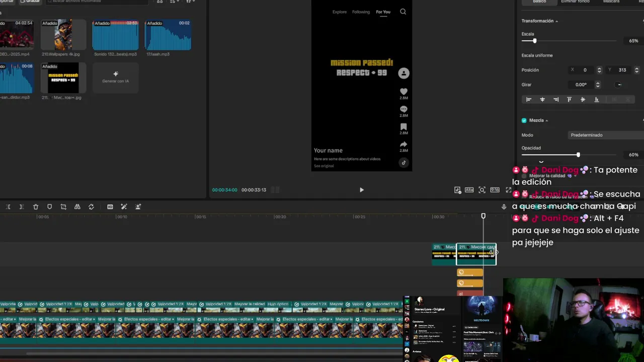Click the profile avatar icon in the preview

404,73
